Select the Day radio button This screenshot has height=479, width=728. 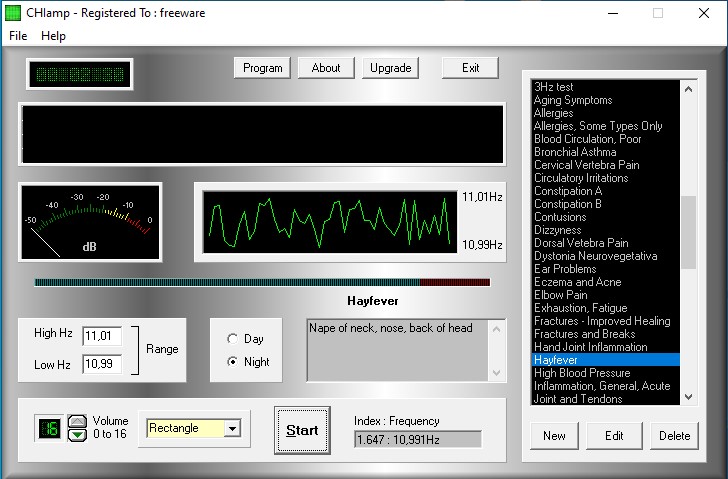click(233, 339)
